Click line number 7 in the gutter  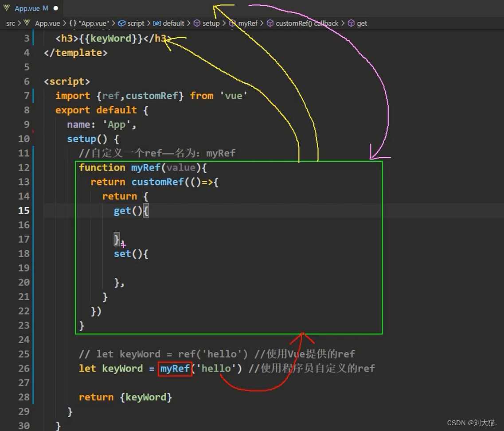coord(27,96)
